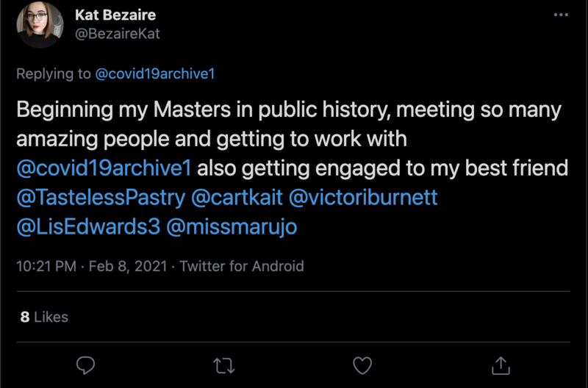Viewport: 588px width, 388px height.
Task: Click the @missmarujo mention
Action: coord(232,226)
